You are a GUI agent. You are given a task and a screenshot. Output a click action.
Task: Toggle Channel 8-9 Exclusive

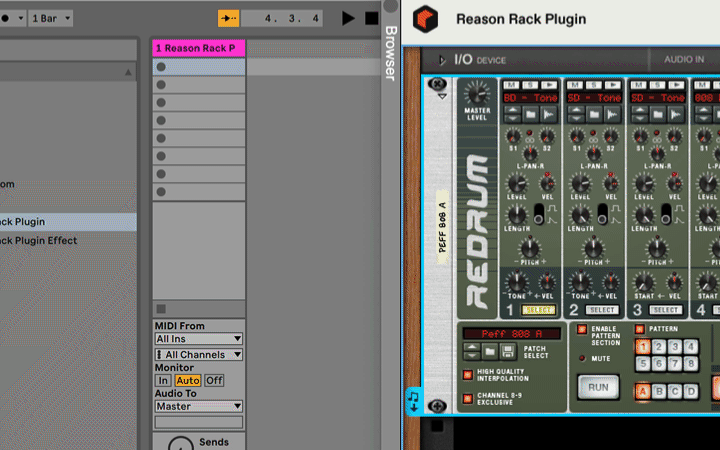(x=467, y=399)
